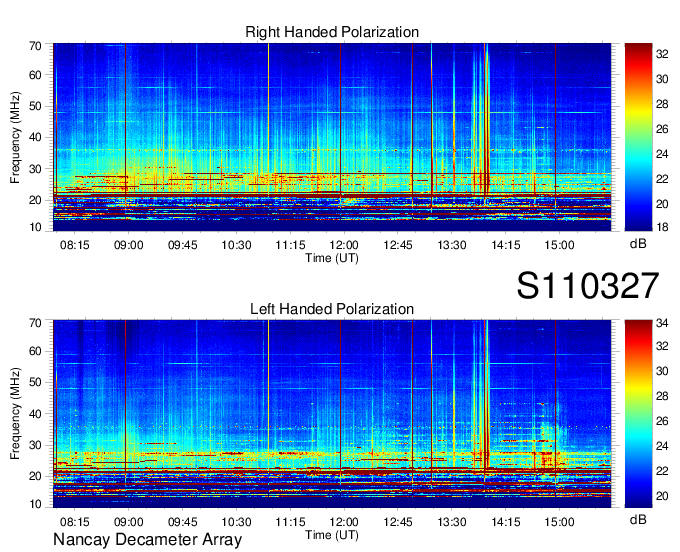Screen dimensions: 680x552
Task: Click the 13:30 time tick of Right Handed plot
Action: (x=451, y=245)
